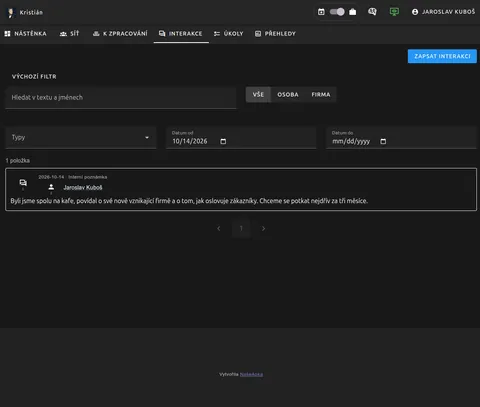Open Jaroslav Kuboš account menu
This screenshot has width=480, height=407.
(443, 12)
